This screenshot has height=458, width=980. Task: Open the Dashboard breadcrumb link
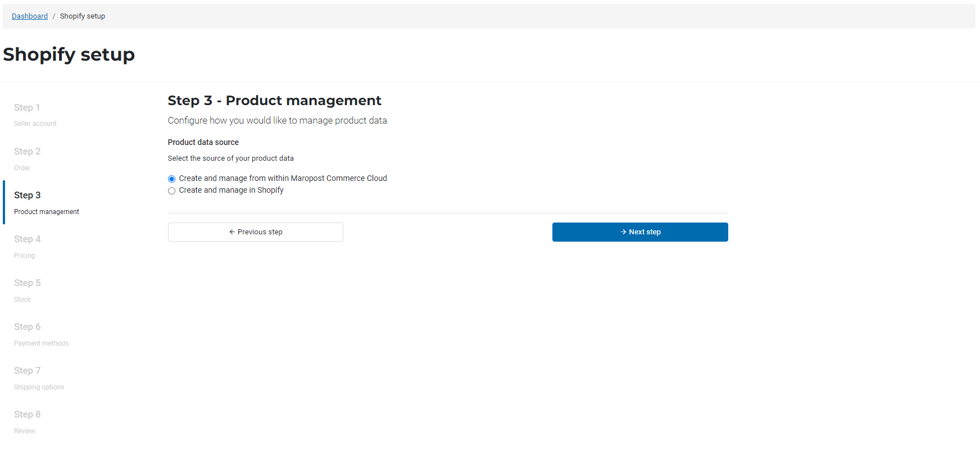[x=30, y=16]
